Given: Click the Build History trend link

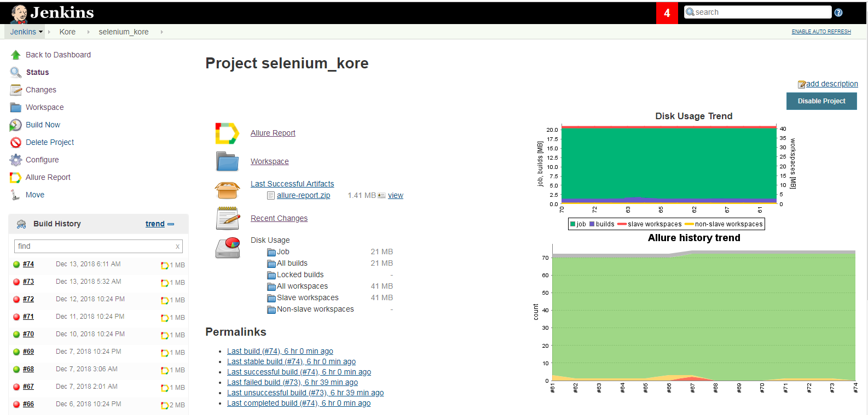Looking at the screenshot, I should pyautogui.click(x=155, y=224).
